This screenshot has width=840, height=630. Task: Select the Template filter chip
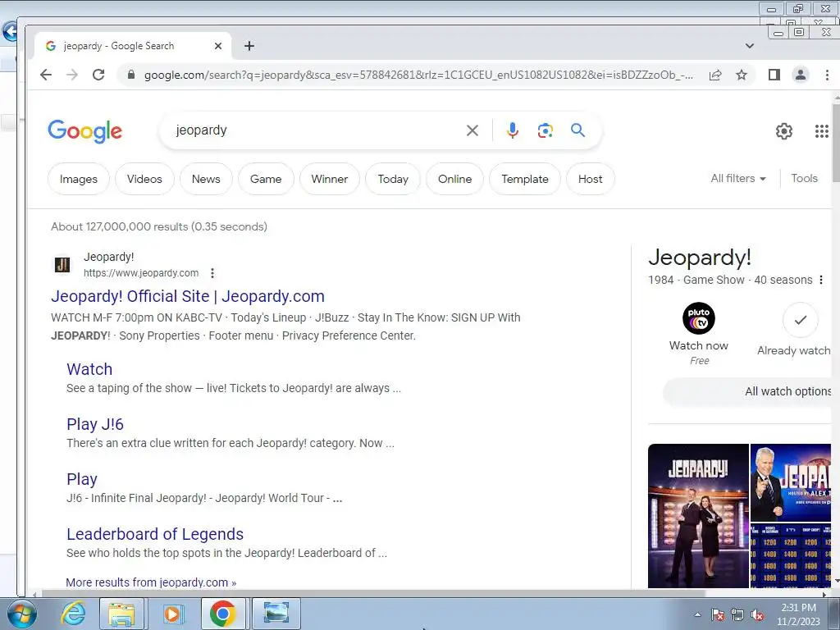(x=525, y=179)
